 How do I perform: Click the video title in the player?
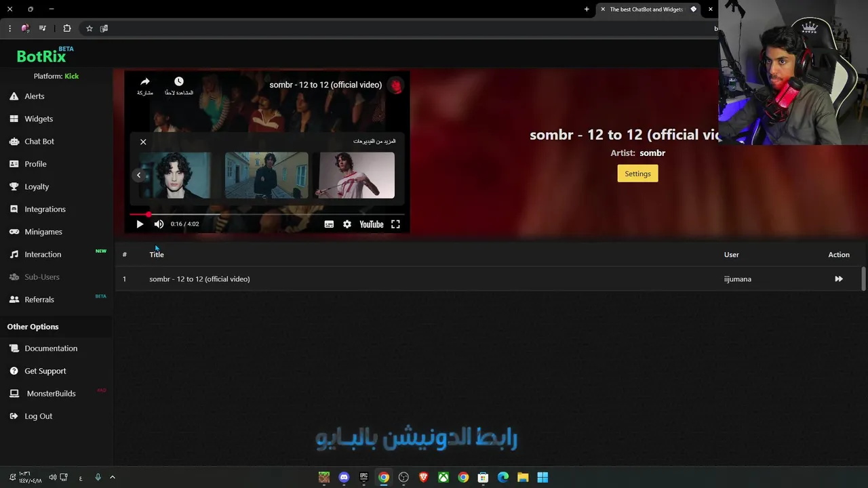click(325, 85)
